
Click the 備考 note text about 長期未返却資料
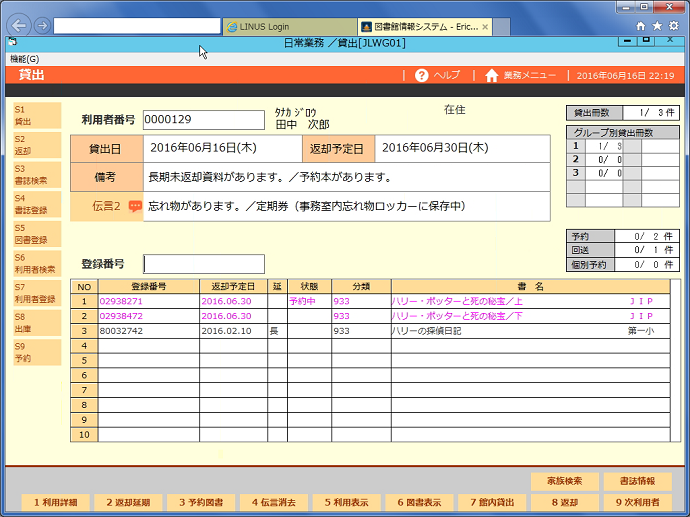[x=270, y=177]
